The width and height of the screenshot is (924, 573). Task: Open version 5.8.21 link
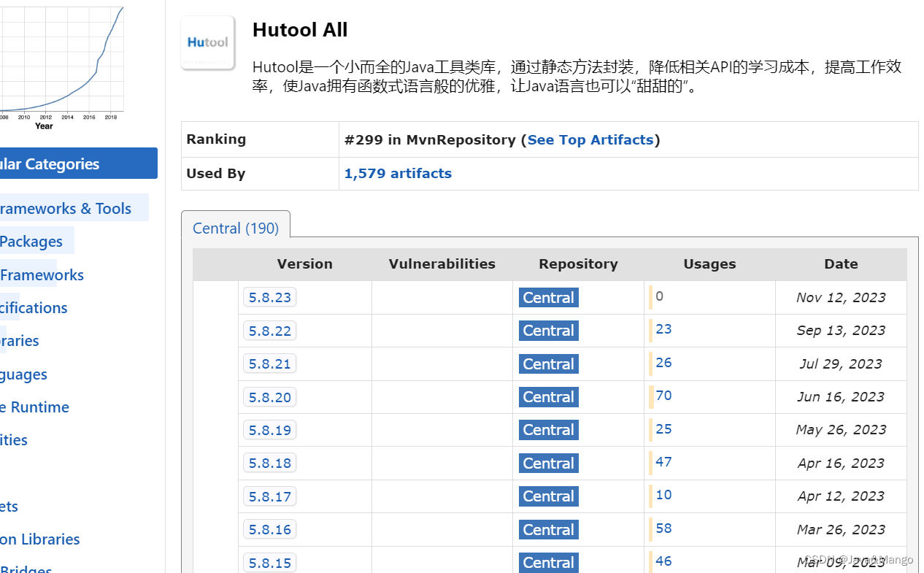click(270, 364)
